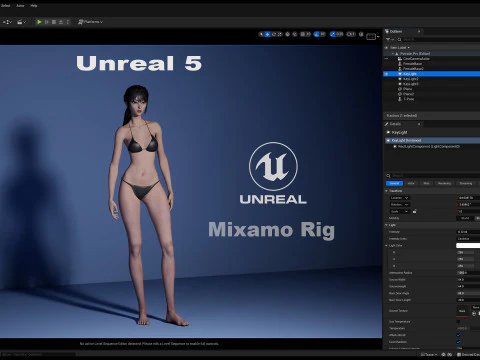Select RectLightComponent in the Details component list
480x360 pixels.
[x=428, y=146]
